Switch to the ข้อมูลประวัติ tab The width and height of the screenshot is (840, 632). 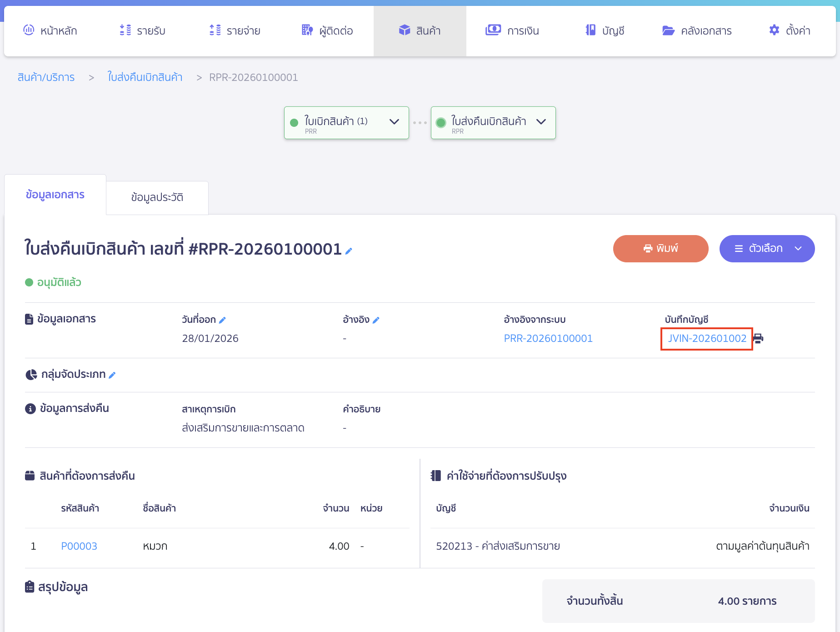click(157, 197)
